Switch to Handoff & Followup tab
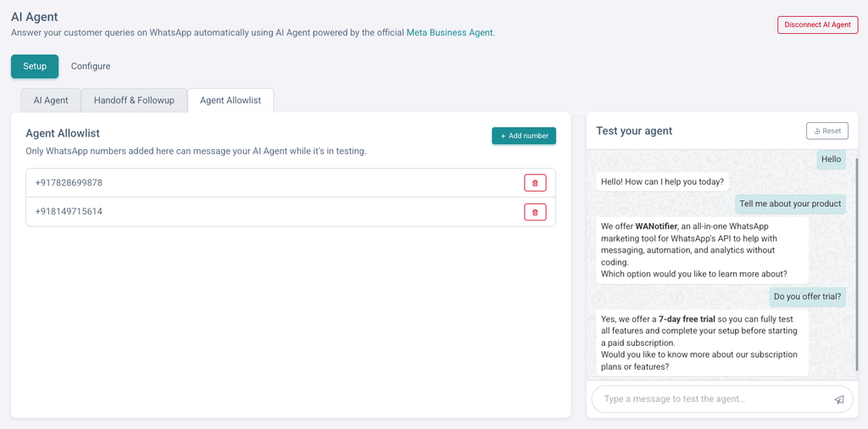 134,100
